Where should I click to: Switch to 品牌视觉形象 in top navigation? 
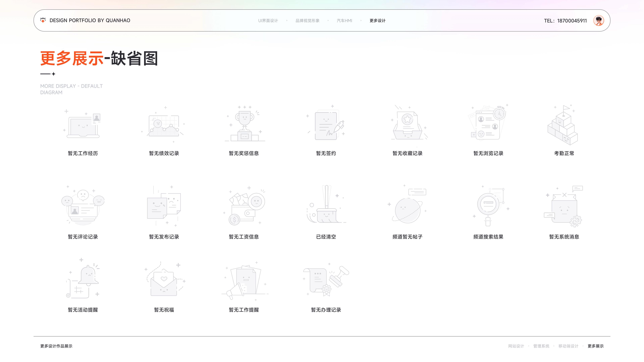(x=308, y=21)
